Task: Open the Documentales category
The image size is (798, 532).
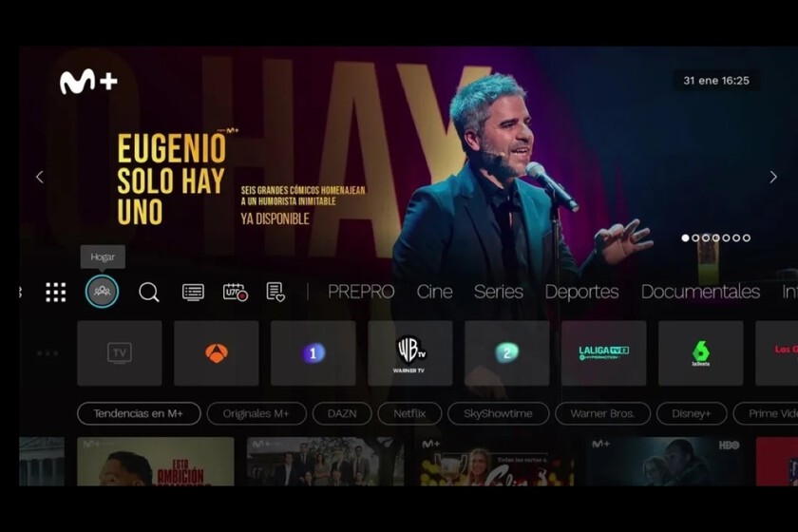Action: tap(700, 292)
